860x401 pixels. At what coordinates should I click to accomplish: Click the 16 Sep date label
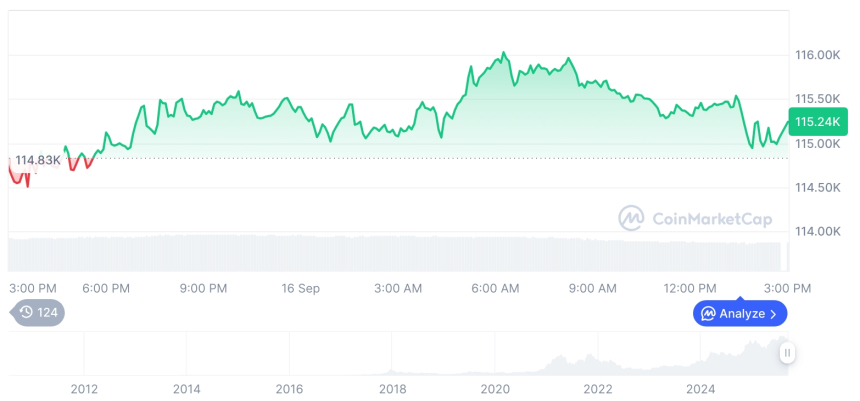tap(300, 288)
